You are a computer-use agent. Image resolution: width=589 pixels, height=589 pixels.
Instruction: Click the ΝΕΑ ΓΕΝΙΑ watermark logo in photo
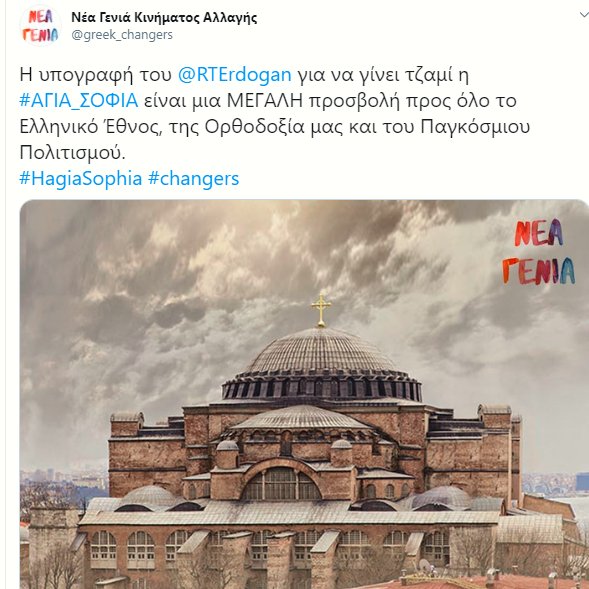(x=539, y=252)
